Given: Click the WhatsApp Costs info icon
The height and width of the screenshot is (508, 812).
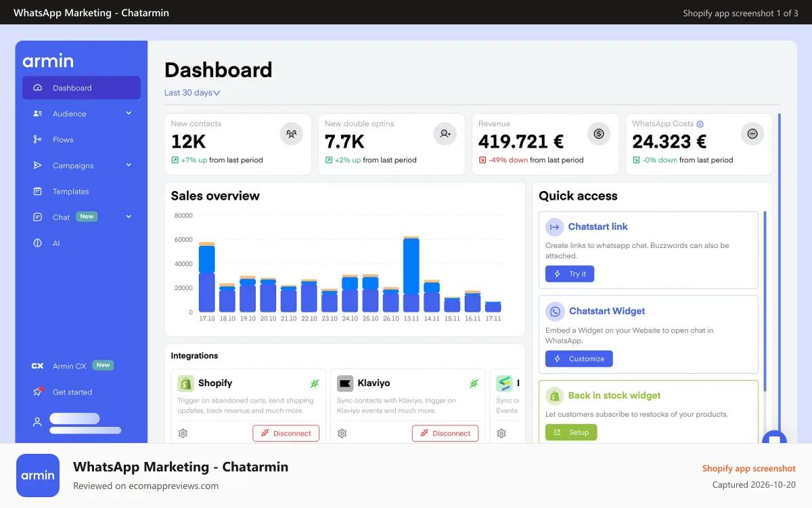Looking at the screenshot, I should [x=700, y=124].
